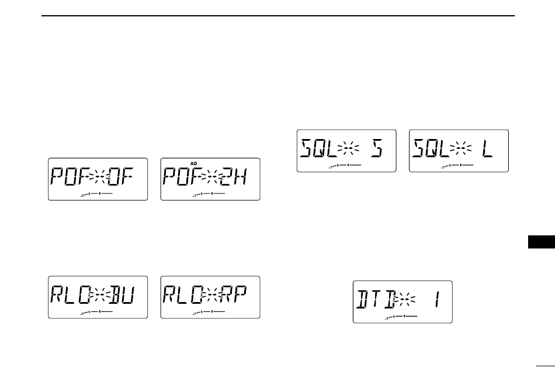Click the flashing segment in SQL L display
This screenshot has height=392, width=555.
(x=460, y=148)
